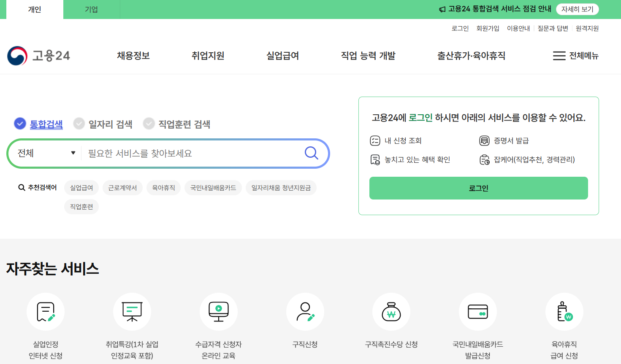Open 실업인정 인터넷 신청 icon
This screenshot has width=621, height=364.
tap(46, 312)
